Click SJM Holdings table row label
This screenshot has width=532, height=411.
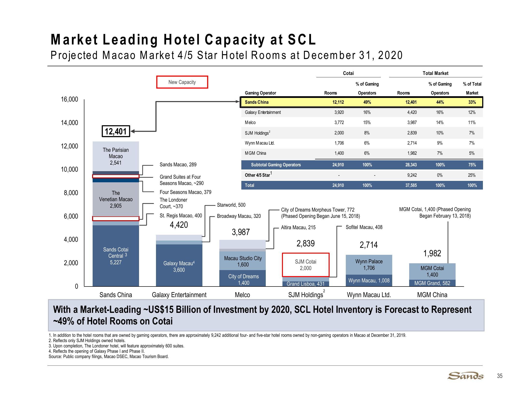(x=258, y=133)
